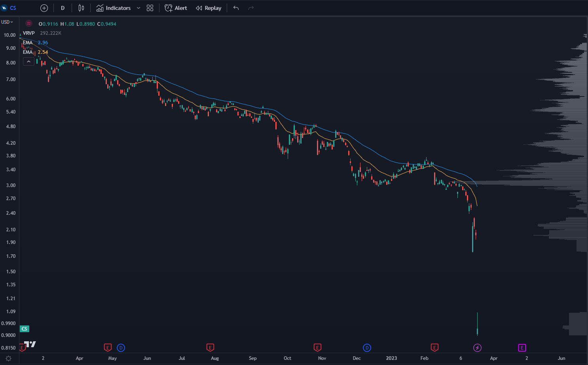Viewport: 588px width, 365px height.
Task: Click the 2.10 price axis label
Action: [x=11, y=230]
